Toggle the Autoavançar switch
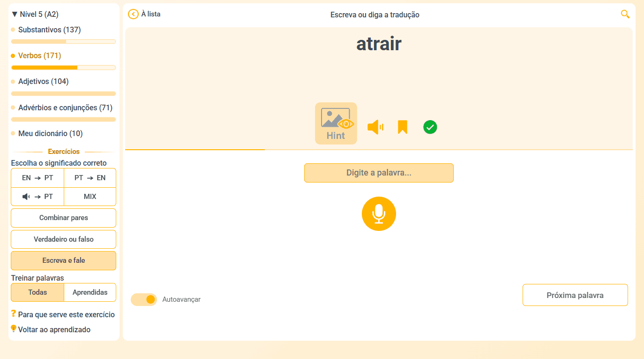This screenshot has width=644, height=359. click(144, 299)
